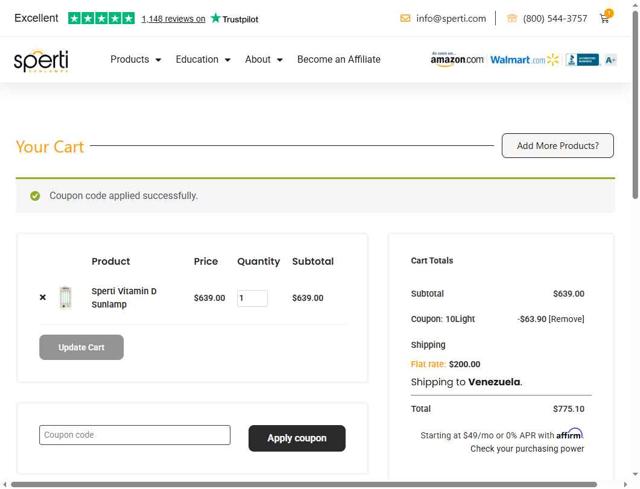Click the vertical scrollbar thumb
The height and width of the screenshot is (489, 640).
pyautogui.click(x=636, y=104)
